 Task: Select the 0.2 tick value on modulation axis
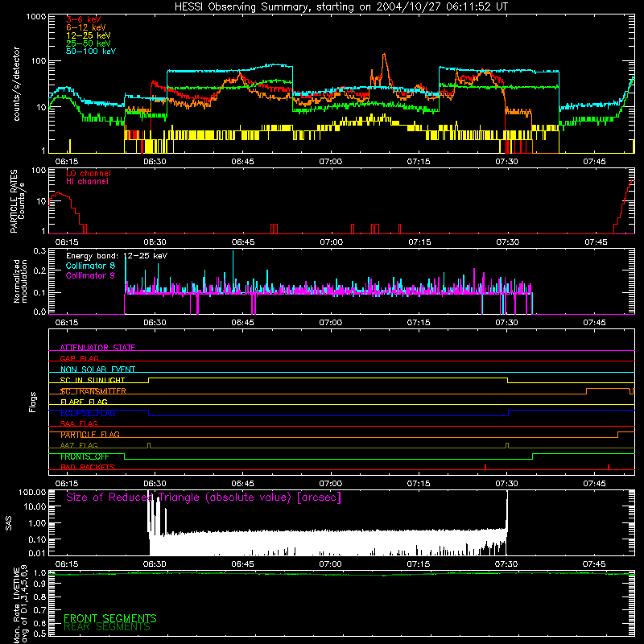tap(39, 270)
